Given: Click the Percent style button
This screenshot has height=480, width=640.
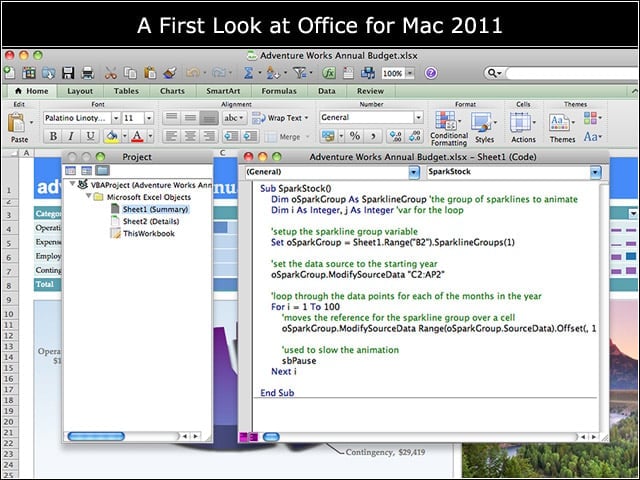Looking at the screenshot, I should [x=355, y=136].
